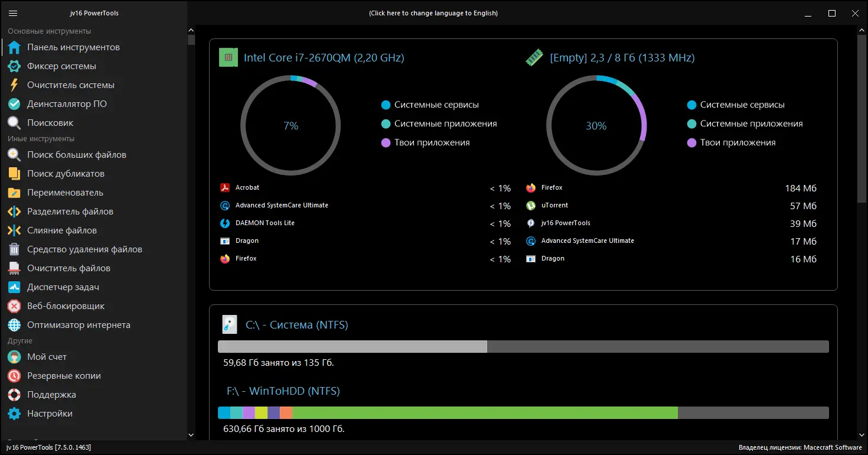Click the Переименователь folder icon
Viewport: 868px width, 455px height.
(15, 193)
